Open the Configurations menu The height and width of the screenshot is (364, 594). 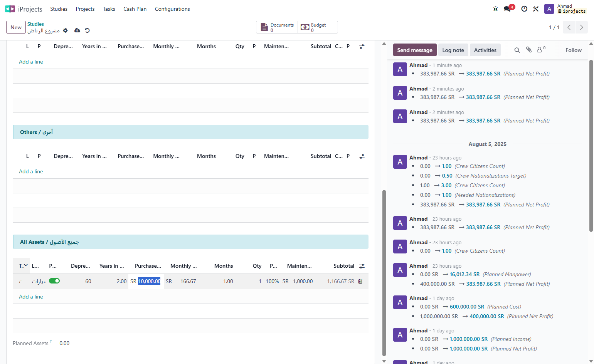[x=172, y=9]
